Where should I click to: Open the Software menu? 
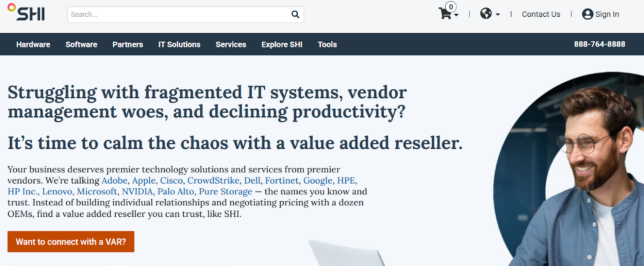coord(81,44)
